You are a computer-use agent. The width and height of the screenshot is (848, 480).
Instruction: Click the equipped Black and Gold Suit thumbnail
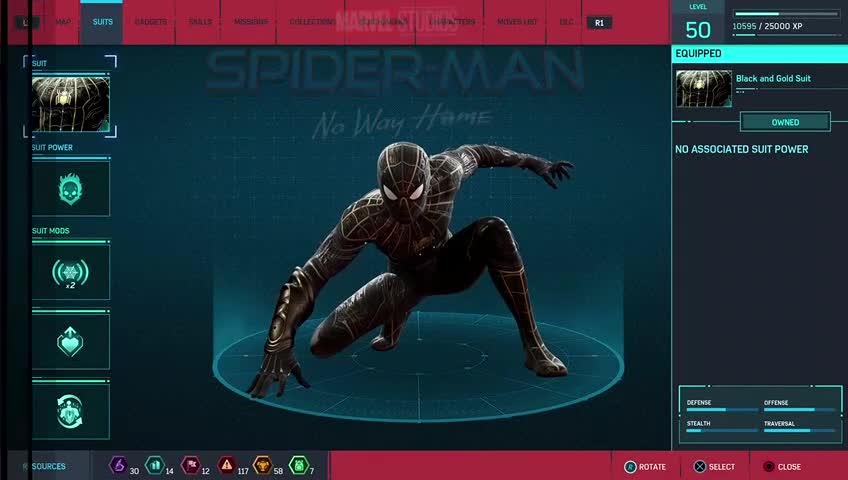click(x=704, y=89)
